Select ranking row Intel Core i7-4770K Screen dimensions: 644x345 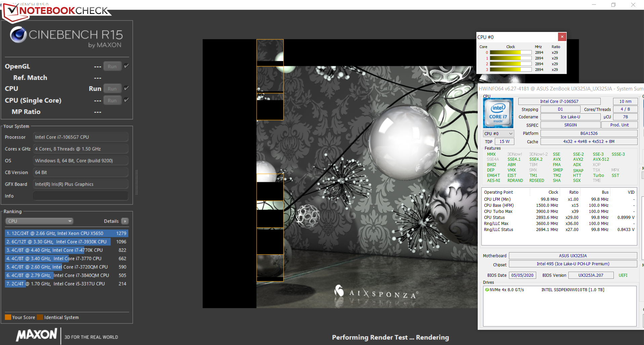tap(67, 250)
